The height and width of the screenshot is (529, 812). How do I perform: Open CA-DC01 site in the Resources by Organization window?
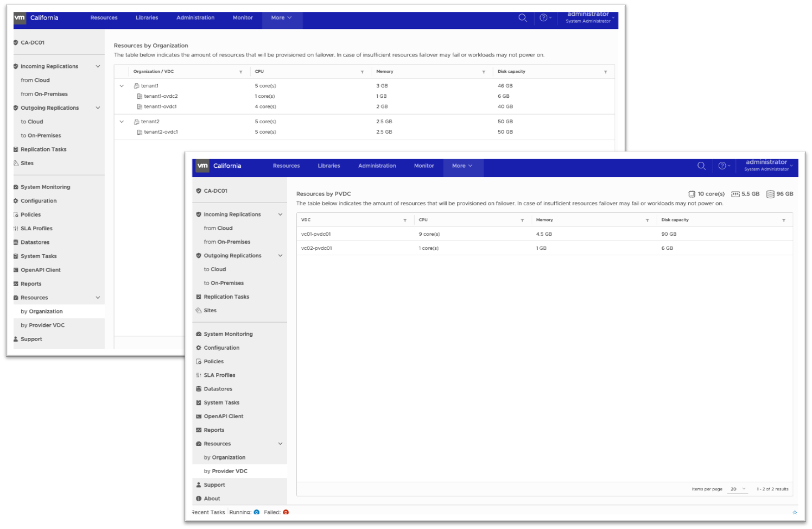pos(33,42)
